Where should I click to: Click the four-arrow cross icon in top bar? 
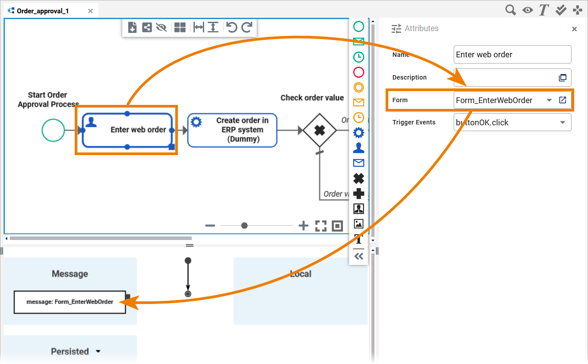[577, 9]
